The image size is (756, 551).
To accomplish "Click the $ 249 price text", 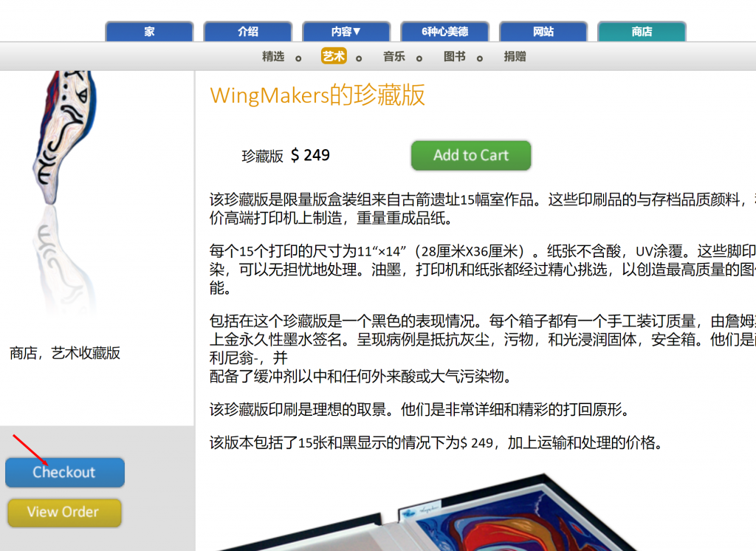I will pyautogui.click(x=310, y=155).
